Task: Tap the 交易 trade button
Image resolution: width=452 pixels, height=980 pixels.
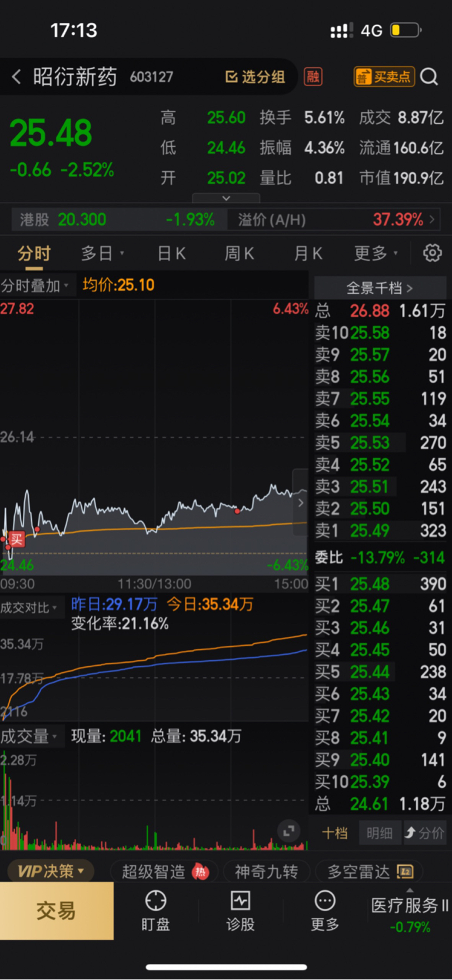Action: (x=56, y=911)
